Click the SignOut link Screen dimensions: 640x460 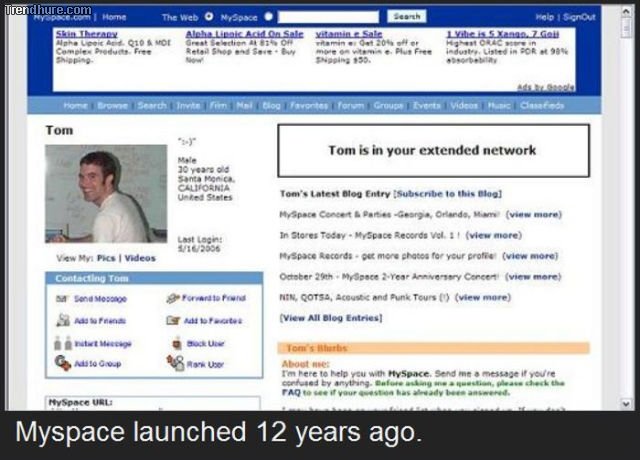point(578,17)
